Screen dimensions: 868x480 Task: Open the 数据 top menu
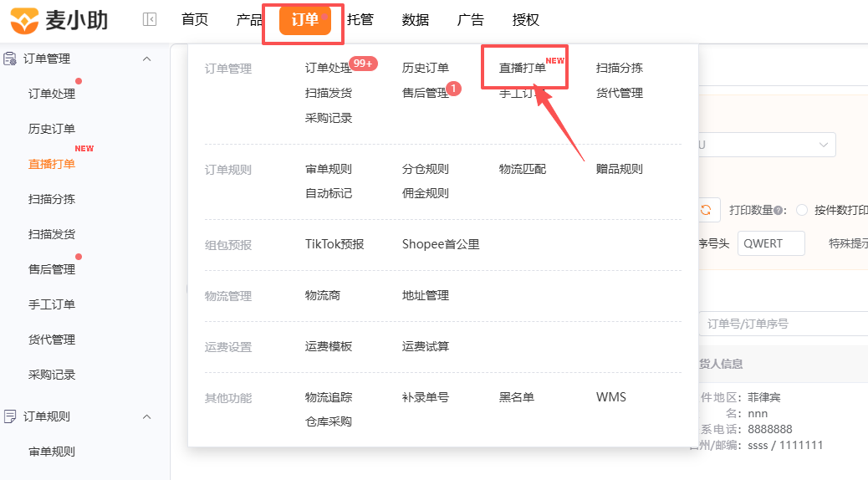click(x=416, y=20)
